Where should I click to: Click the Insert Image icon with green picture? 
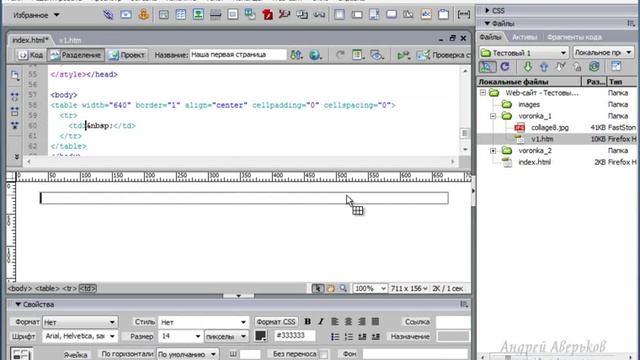tap(198, 15)
